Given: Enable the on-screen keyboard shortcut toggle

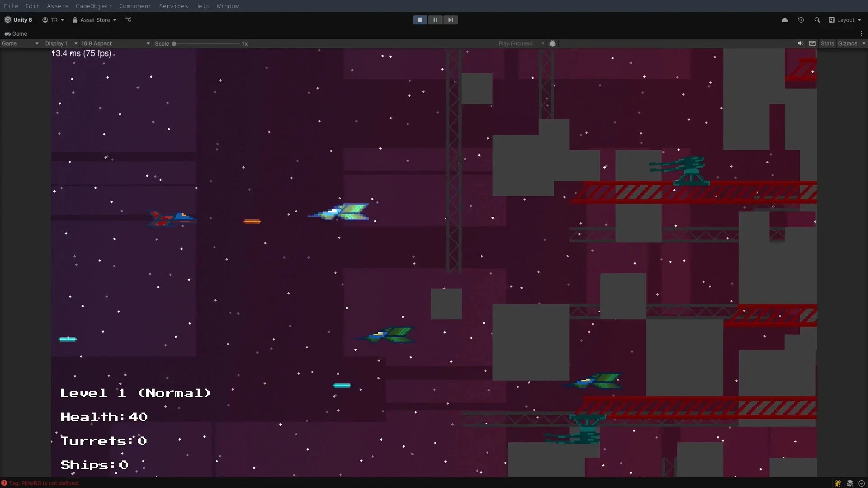Looking at the screenshot, I should [812, 43].
